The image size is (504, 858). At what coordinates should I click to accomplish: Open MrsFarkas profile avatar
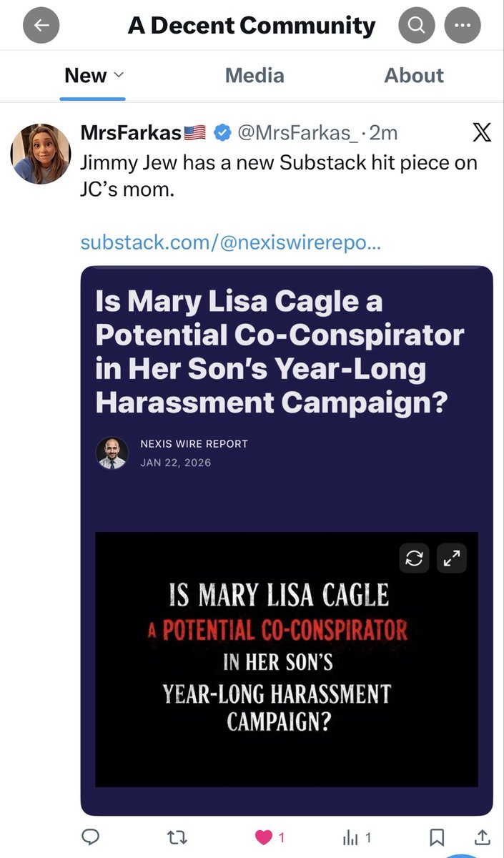40,153
